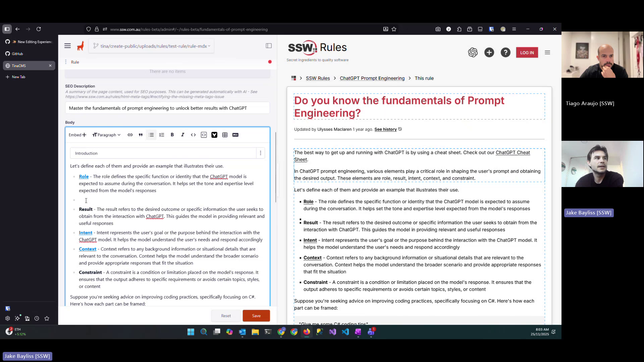Toggle the browser sidebar button

pyautogui.click(x=7, y=29)
